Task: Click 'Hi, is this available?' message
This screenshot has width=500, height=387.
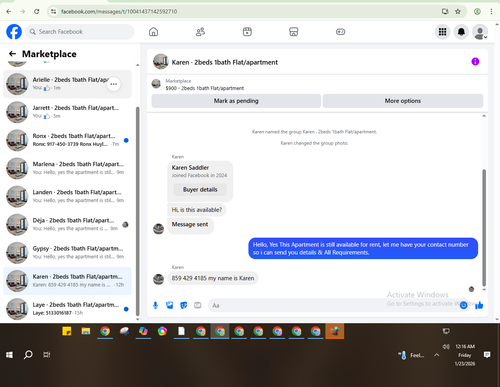Action: click(x=197, y=210)
